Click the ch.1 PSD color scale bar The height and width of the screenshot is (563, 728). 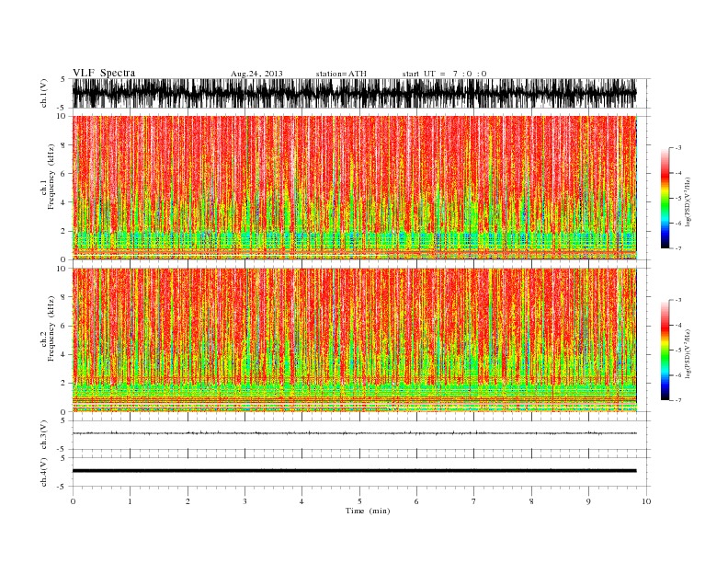665,198
